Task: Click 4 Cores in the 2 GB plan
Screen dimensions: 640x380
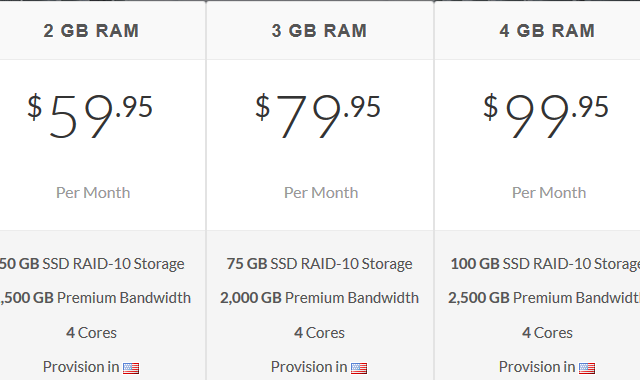Action: pyautogui.click(x=91, y=333)
